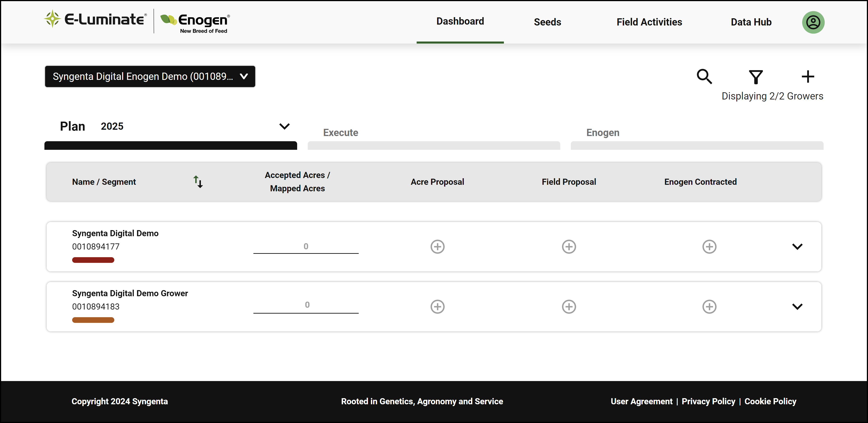
Task: Open the user profile avatar icon
Action: [813, 22]
